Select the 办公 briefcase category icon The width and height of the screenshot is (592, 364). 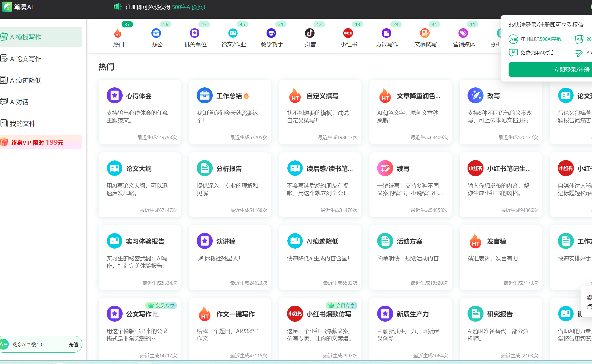point(156,33)
